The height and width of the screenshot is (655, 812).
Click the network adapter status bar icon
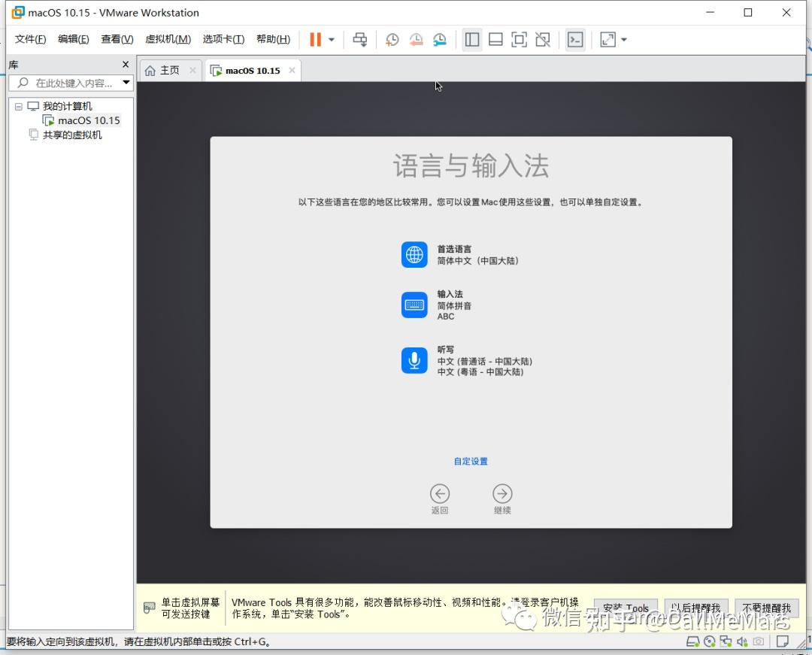(x=726, y=642)
